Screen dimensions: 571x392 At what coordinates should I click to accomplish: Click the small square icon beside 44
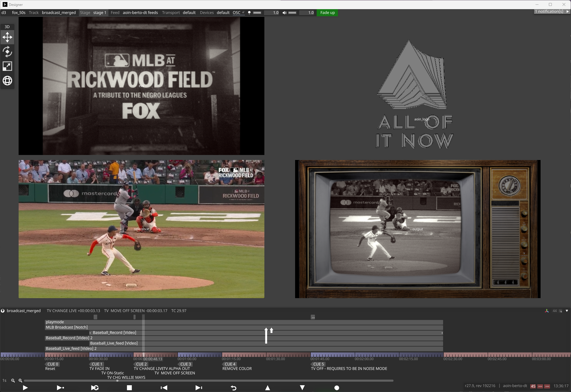pos(561,311)
